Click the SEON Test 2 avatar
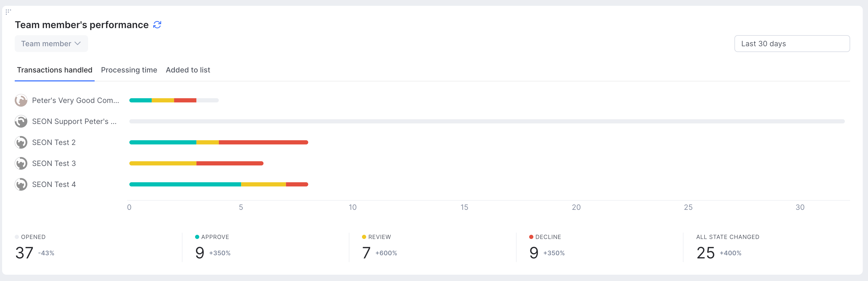The image size is (868, 281). tap(21, 142)
